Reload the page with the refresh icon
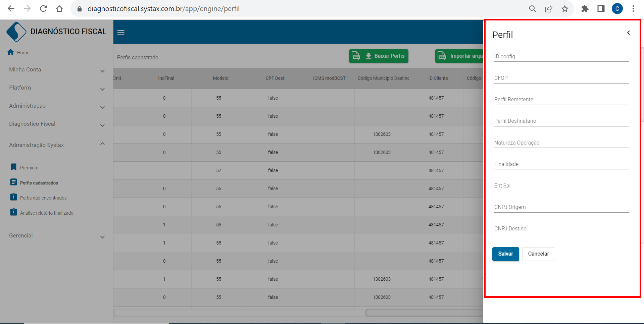Viewport: 644px width, 324px height. (43, 9)
